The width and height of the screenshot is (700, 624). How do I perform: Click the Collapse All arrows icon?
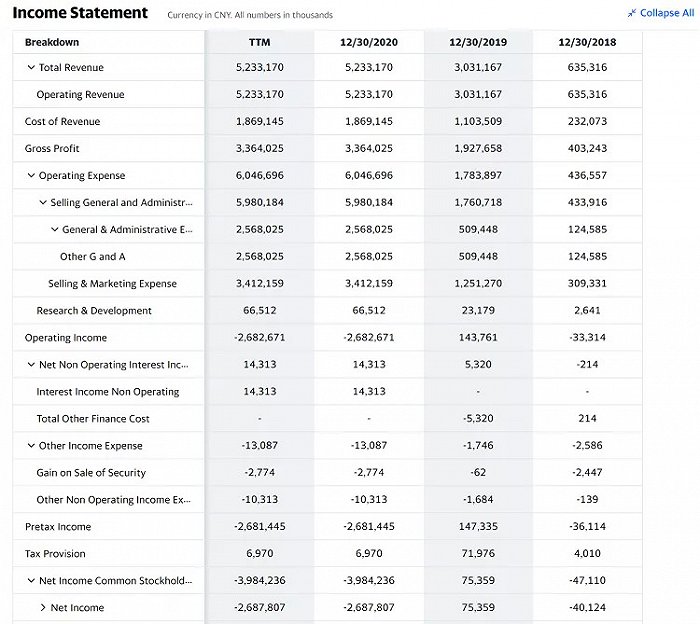(x=632, y=13)
